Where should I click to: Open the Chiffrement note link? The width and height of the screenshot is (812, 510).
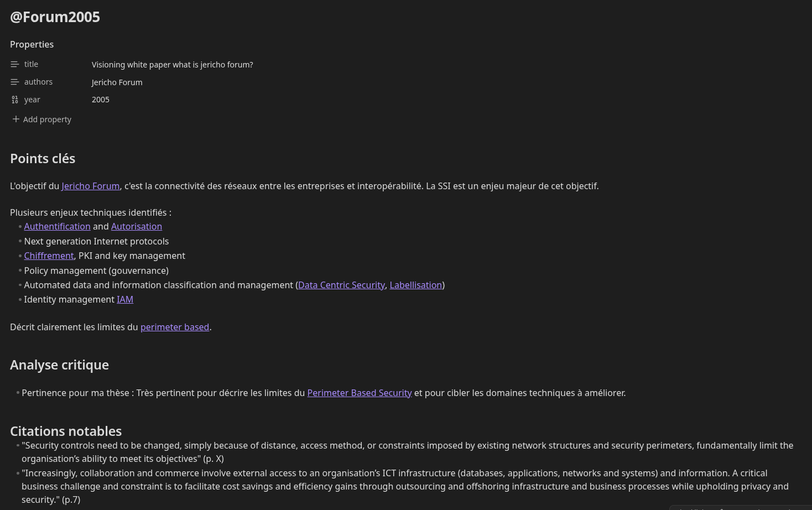49,256
